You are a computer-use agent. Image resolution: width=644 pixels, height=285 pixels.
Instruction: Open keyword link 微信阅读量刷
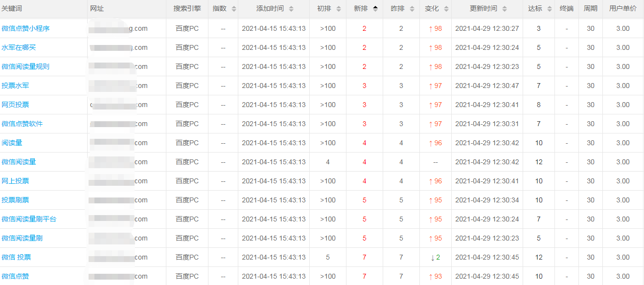[22, 238]
